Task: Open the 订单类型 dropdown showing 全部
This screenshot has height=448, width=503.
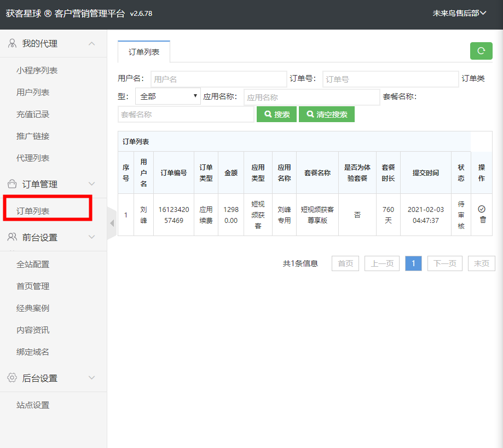Action: click(167, 96)
